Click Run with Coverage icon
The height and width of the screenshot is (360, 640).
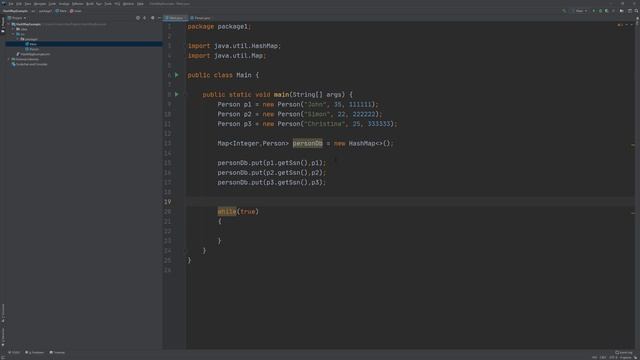coord(607,11)
